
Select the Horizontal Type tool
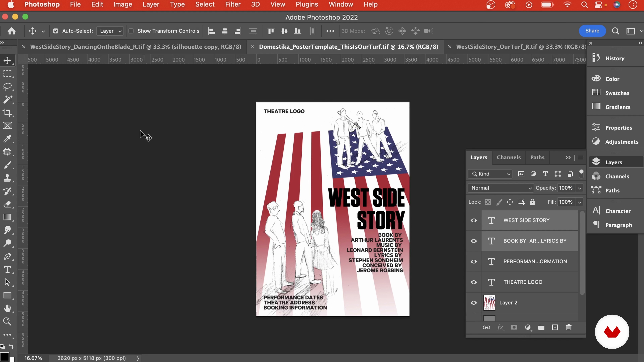click(7, 269)
